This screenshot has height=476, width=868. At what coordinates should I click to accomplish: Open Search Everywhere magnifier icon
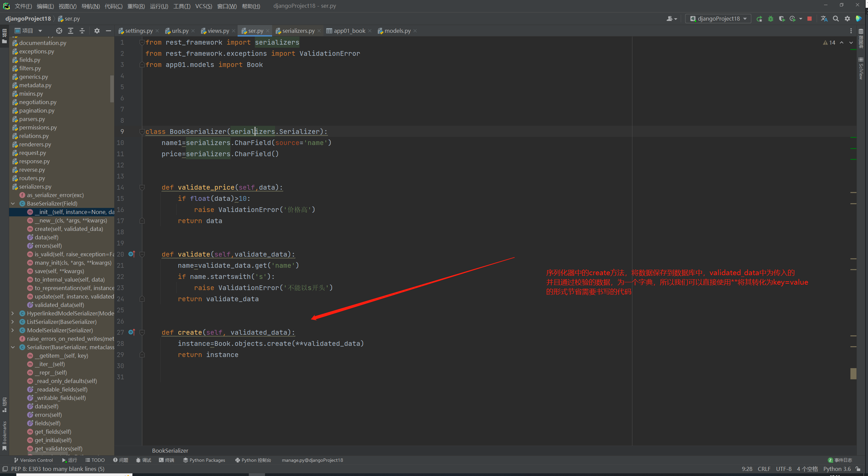(x=836, y=19)
